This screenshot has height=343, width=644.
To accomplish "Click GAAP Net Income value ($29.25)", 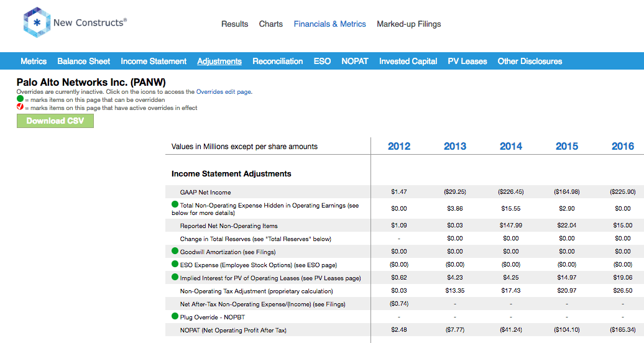I will click(x=454, y=192).
